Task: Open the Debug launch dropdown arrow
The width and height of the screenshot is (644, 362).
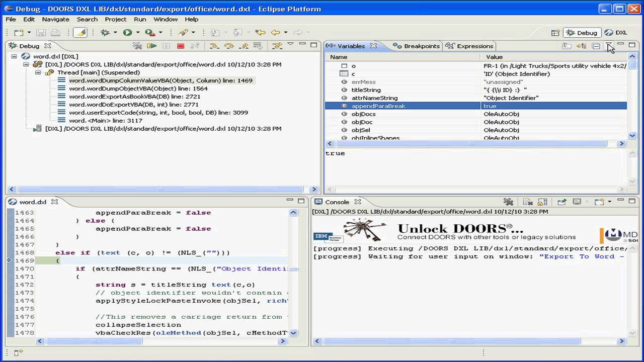Action: coord(115,33)
